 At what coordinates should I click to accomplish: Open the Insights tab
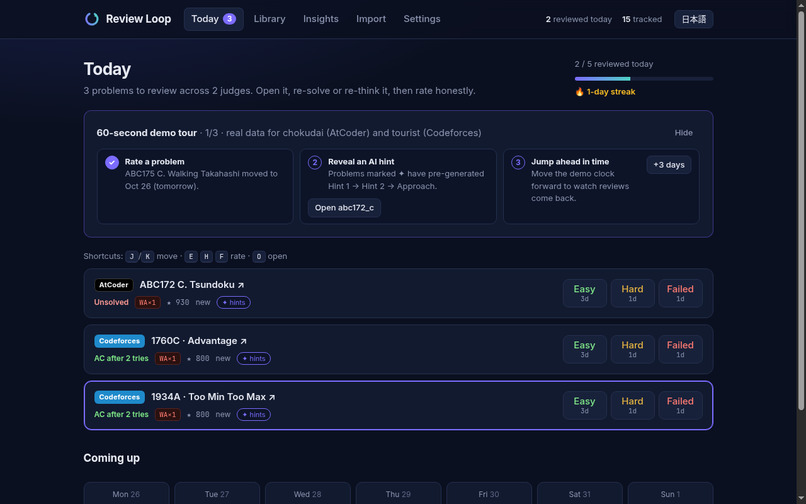point(321,19)
